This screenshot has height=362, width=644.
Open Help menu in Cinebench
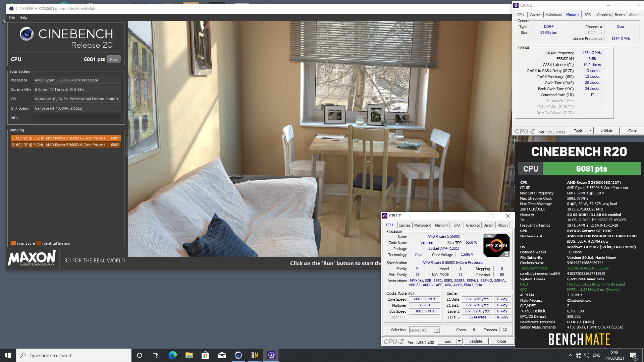(23, 17)
